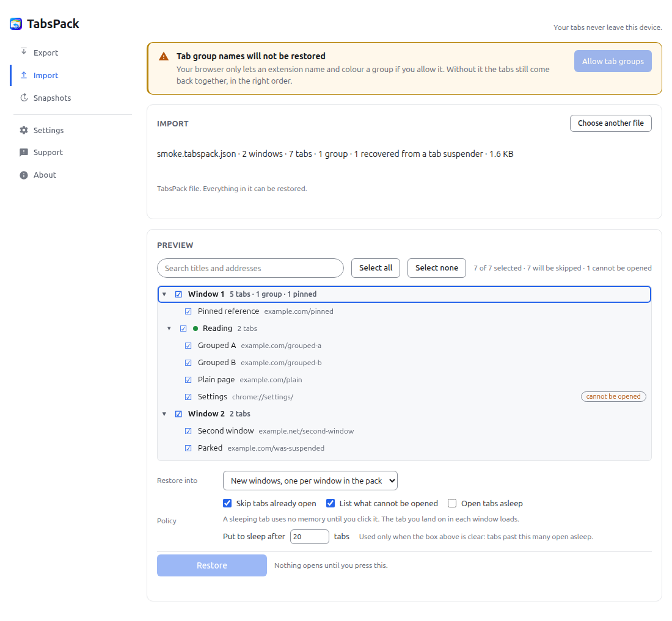Click the smoke.tabspack.json file summary line
This screenshot has height=621, width=672.
point(335,154)
